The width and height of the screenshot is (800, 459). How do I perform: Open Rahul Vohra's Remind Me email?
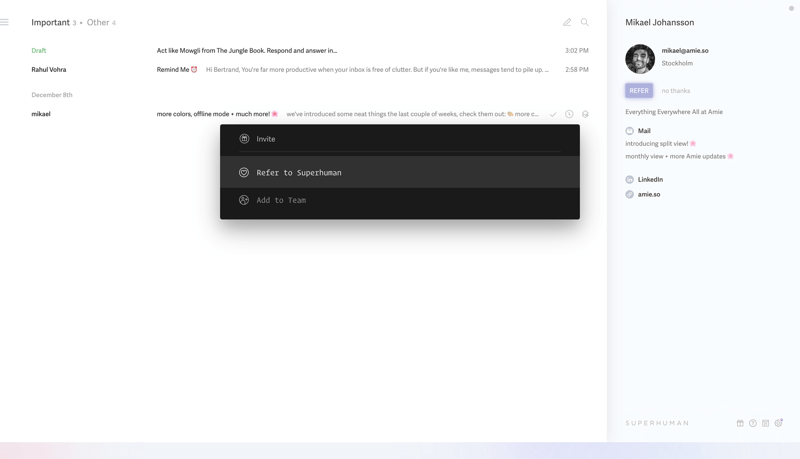pos(310,69)
